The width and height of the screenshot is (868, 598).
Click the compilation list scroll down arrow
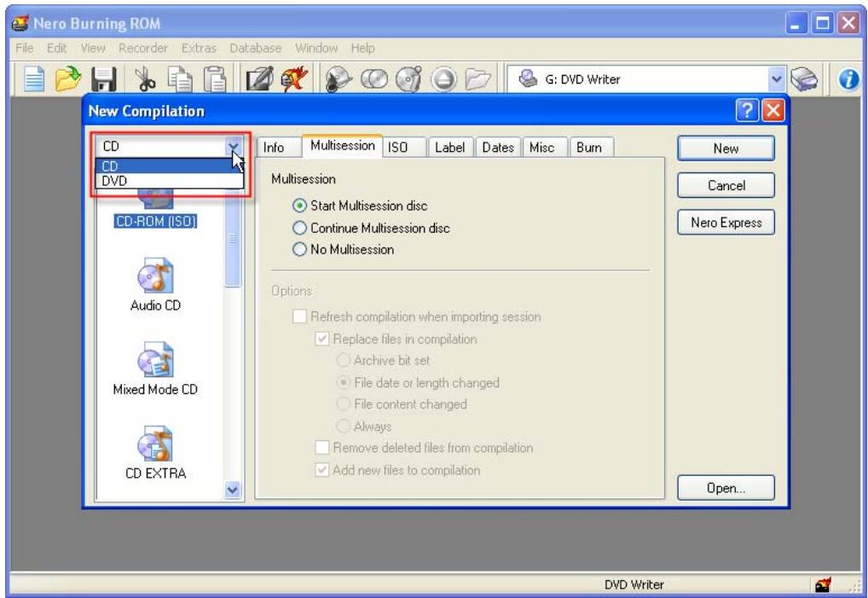click(x=233, y=490)
